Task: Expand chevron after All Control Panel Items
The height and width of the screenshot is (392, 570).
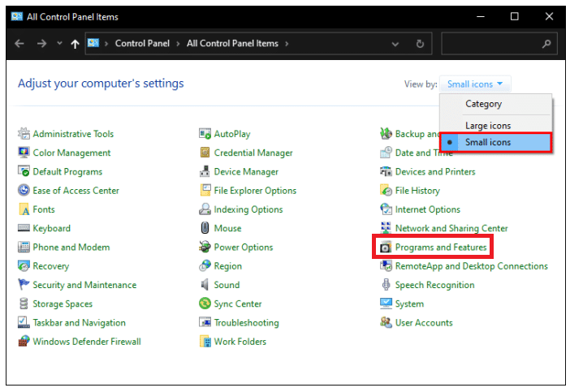Action: [287, 44]
